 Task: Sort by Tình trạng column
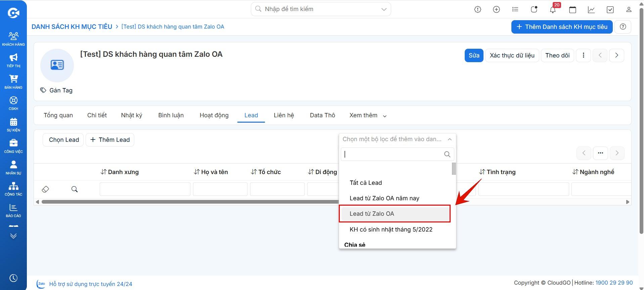(x=497, y=172)
